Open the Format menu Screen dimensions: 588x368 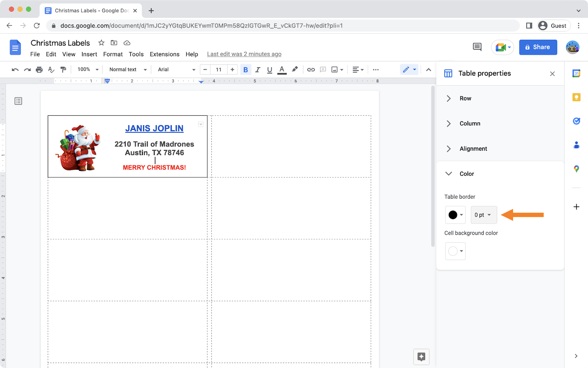pyautogui.click(x=113, y=54)
